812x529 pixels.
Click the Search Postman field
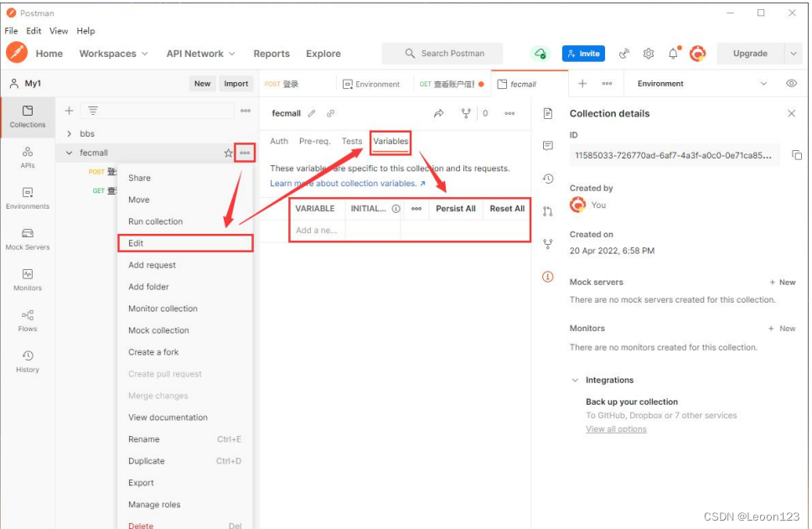tap(442, 54)
